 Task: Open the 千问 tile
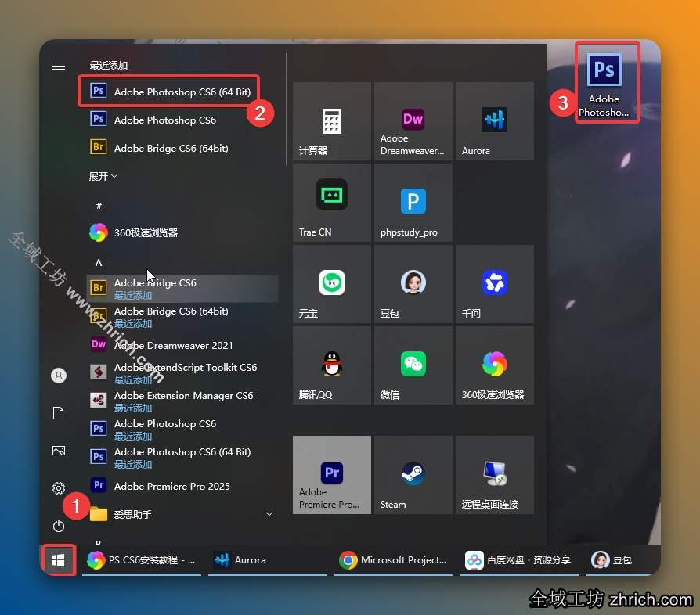(495, 284)
